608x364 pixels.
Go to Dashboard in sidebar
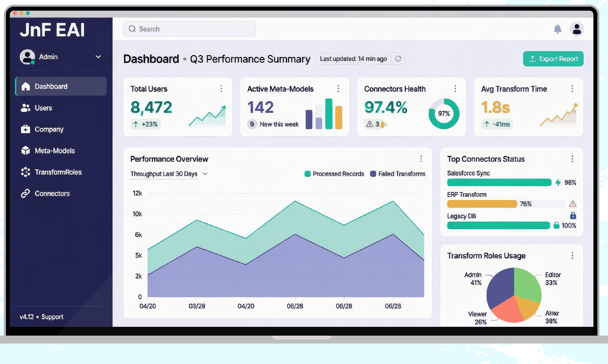point(61,87)
